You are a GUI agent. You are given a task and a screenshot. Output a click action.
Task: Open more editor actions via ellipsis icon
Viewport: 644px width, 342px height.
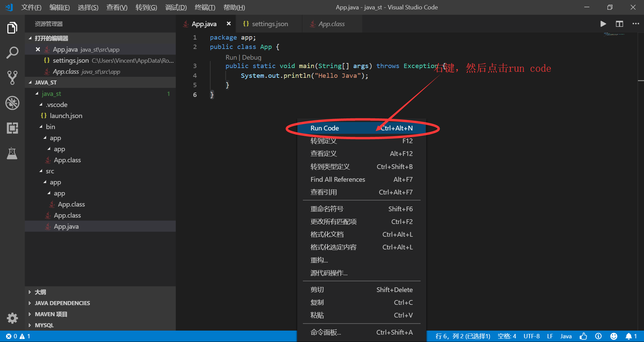[636, 24]
